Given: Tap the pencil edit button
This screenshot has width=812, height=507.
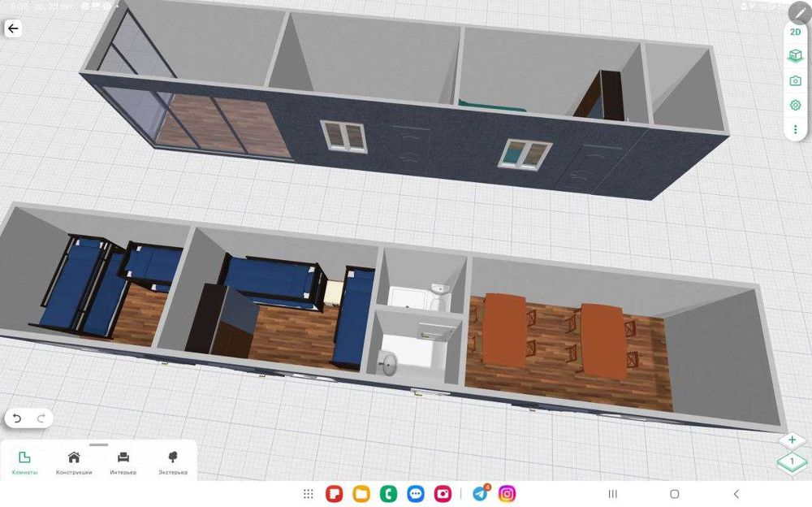Looking at the screenshot, I should tap(800, 13).
